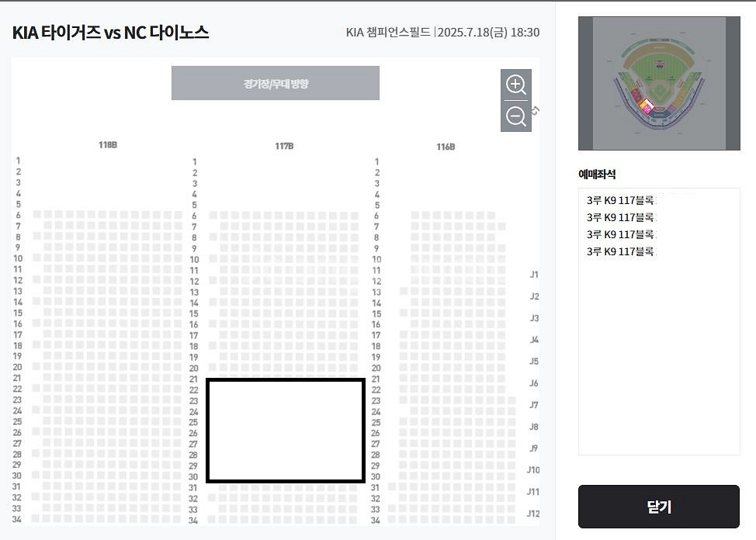Click the J9 section label
756x540 pixels.
pos(534,448)
